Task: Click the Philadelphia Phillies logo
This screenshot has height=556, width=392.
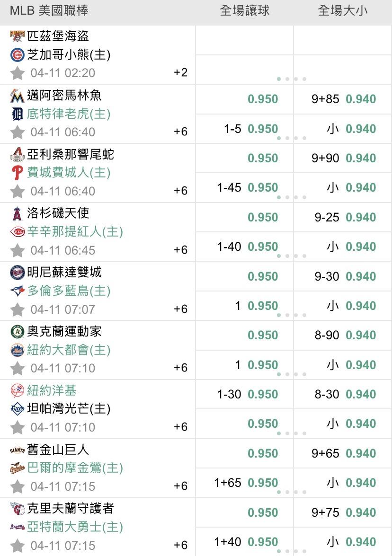Action: click(18, 173)
